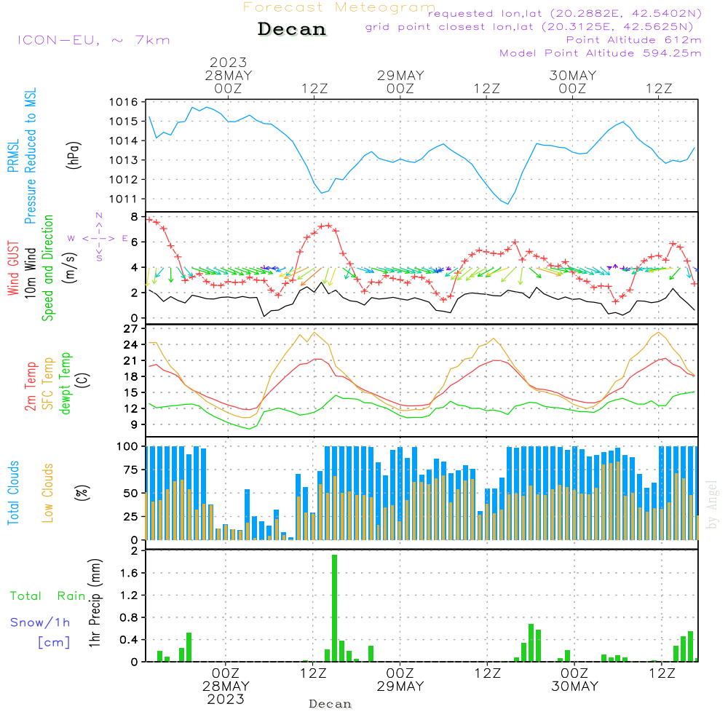
Task: Select the 'Point Altitude 612m' text
Action: (x=634, y=40)
